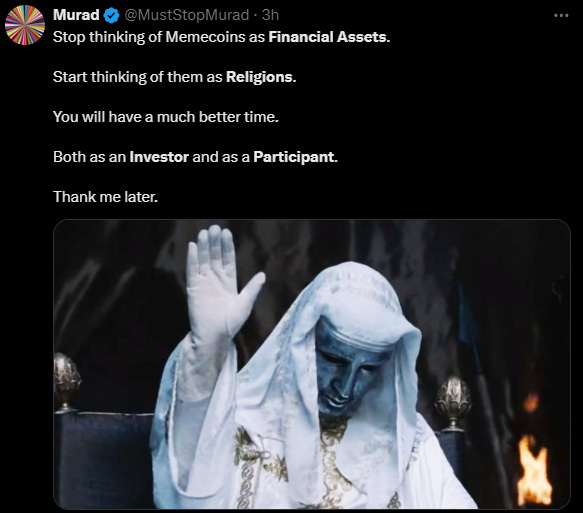Click the bold word Participant
The width and height of the screenshot is (583, 513).
[x=295, y=157]
